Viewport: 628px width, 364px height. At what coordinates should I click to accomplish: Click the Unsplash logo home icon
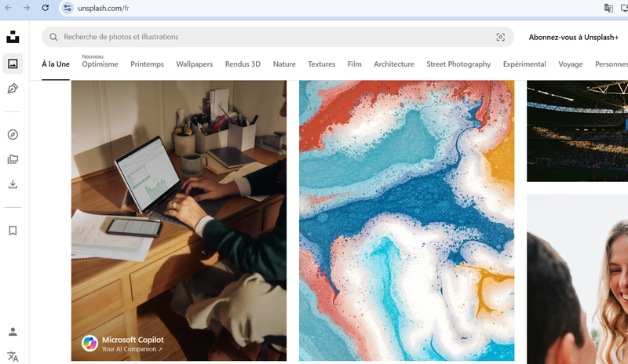[13, 37]
